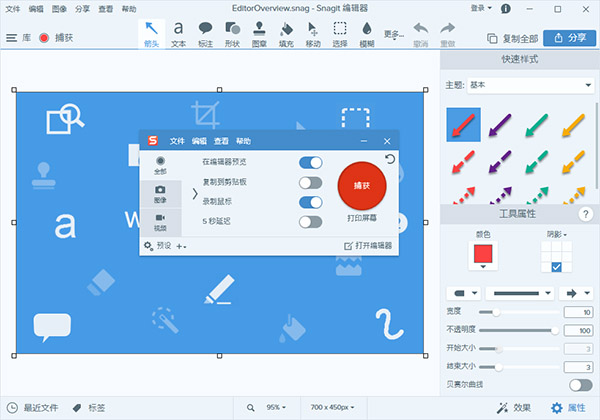Open the arrow start cap dropdown
This screenshot has width=600, height=420.
(464, 293)
